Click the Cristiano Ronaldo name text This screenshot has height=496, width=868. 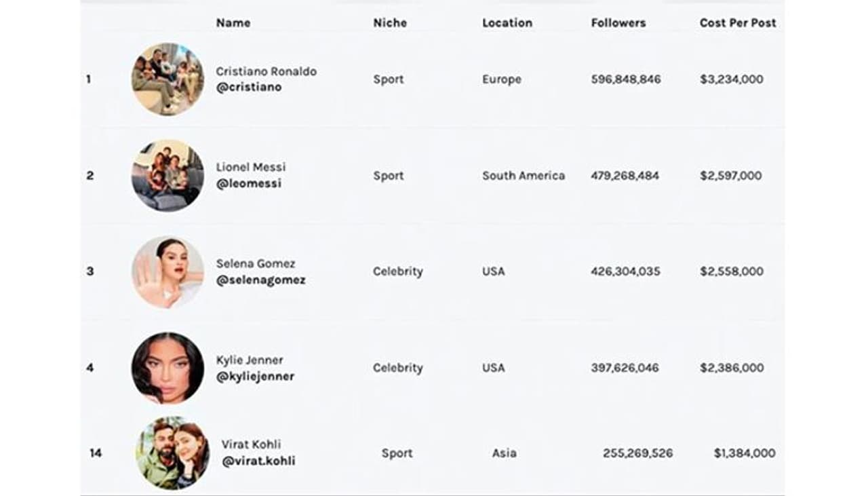pos(266,71)
